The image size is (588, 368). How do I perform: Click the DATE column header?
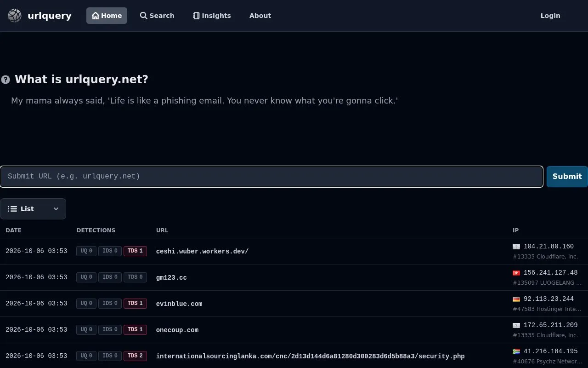pyautogui.click(x=13, y=230)
